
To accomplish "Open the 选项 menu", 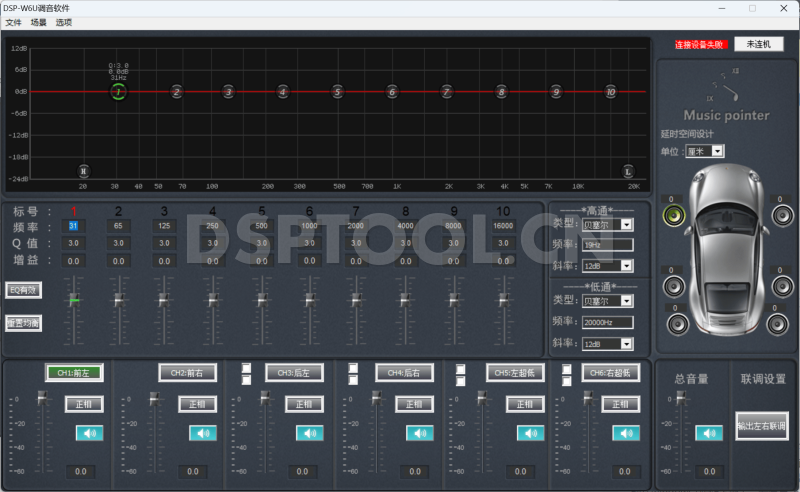I will pos(64,22).
